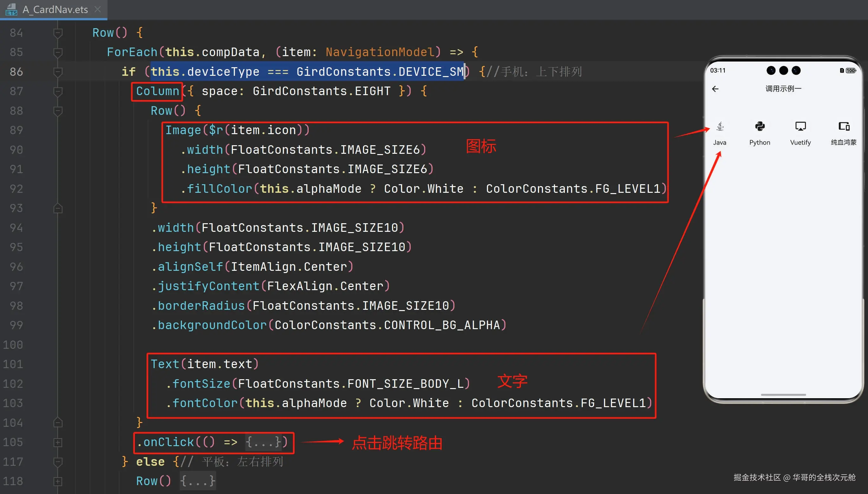
Task: Expand the folded onClick at line 105
Action: point(58,442)
